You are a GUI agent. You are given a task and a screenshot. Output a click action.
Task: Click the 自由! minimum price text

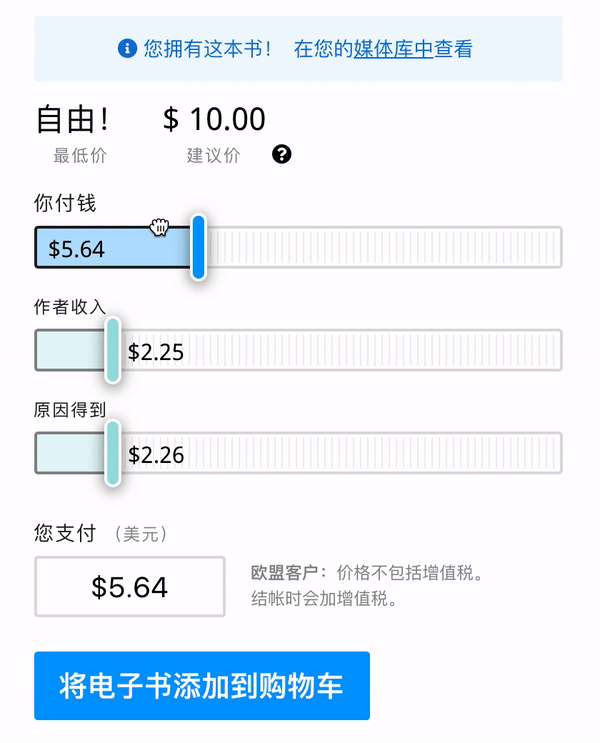tap(73, 120)
